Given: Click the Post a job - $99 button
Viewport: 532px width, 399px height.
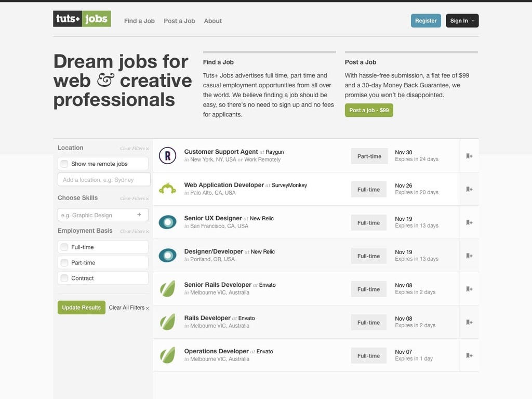Looking at the screenshot, I should 369,110.
